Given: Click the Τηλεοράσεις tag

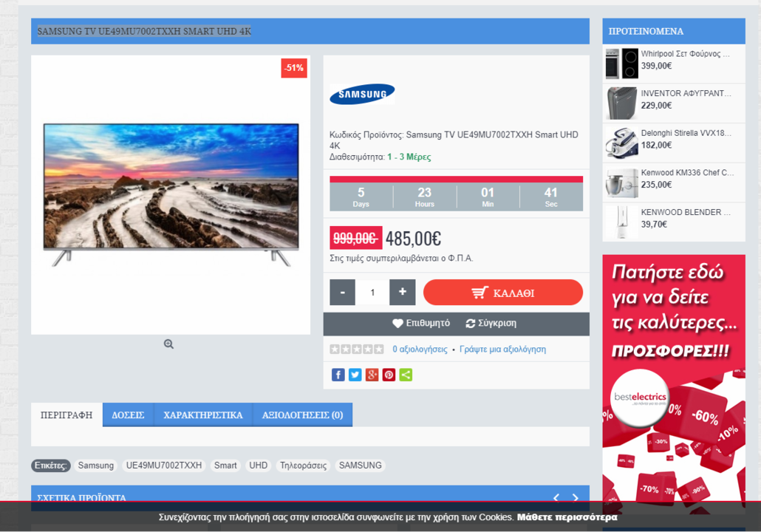Looking at the screenshot, I should click(304, 465).
